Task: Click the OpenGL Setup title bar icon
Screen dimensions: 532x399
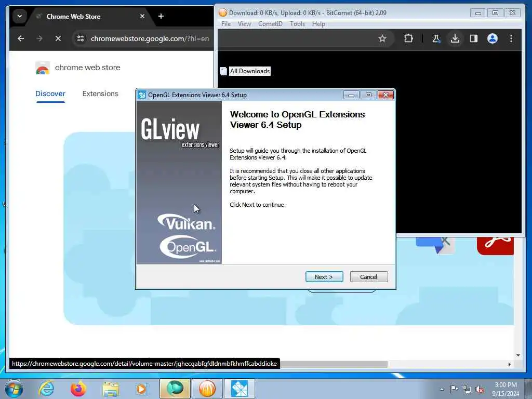Action: (142, 95)
